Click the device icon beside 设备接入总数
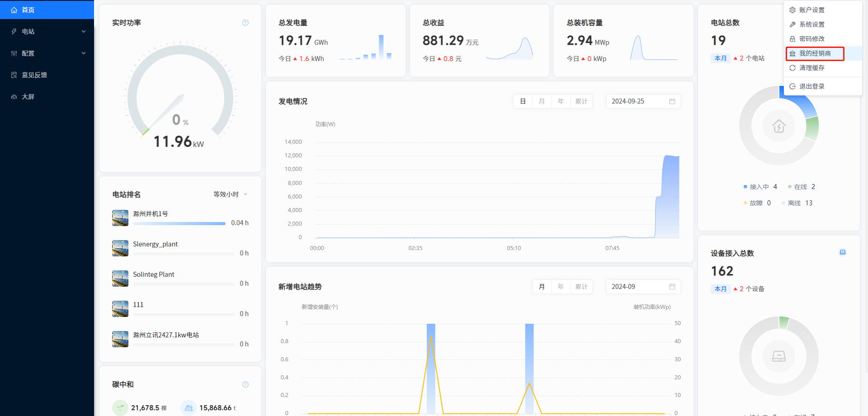Viewport: 868px width, 416px height. 843,252
